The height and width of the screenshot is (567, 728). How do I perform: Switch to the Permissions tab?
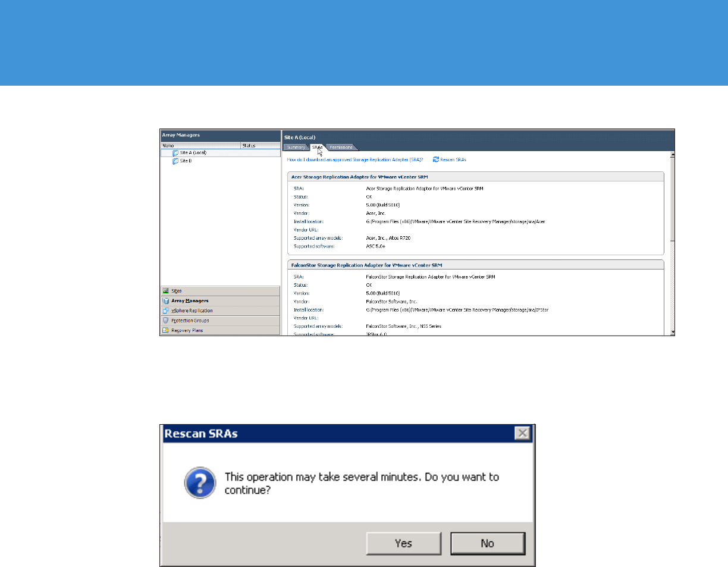341,147
